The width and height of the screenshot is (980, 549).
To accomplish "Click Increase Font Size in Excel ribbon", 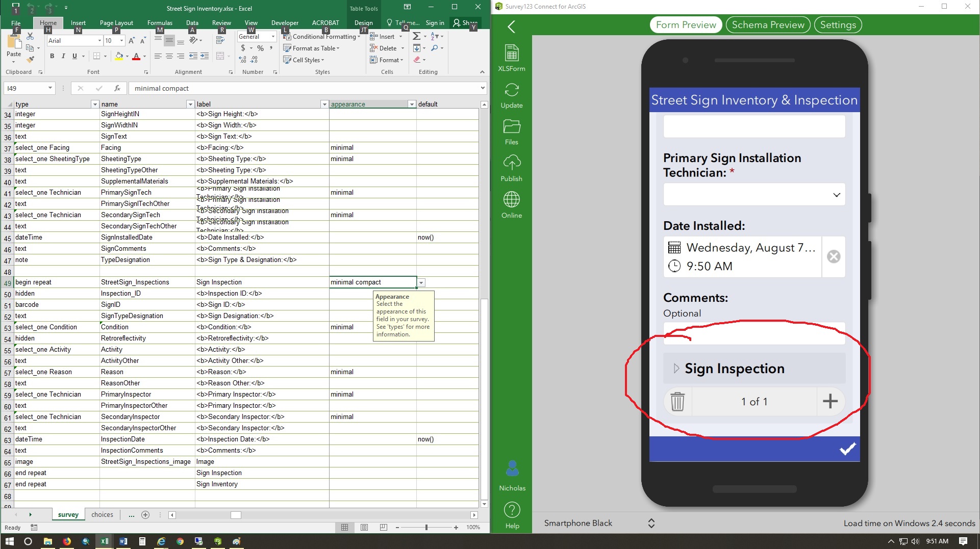I will click(132, 41).
